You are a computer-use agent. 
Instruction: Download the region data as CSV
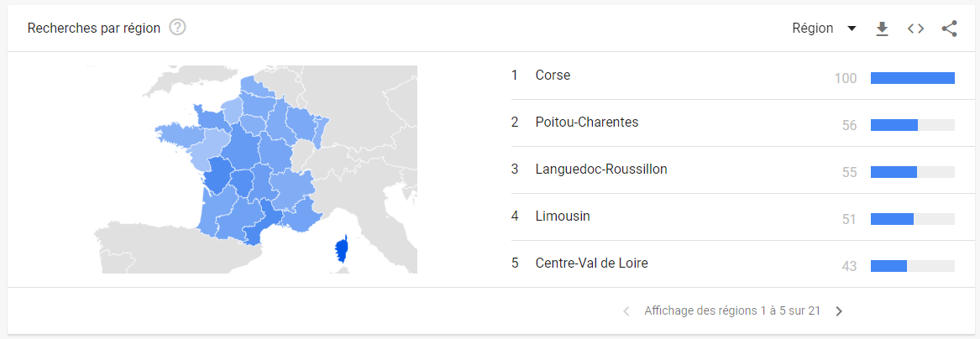click(882, 29)
